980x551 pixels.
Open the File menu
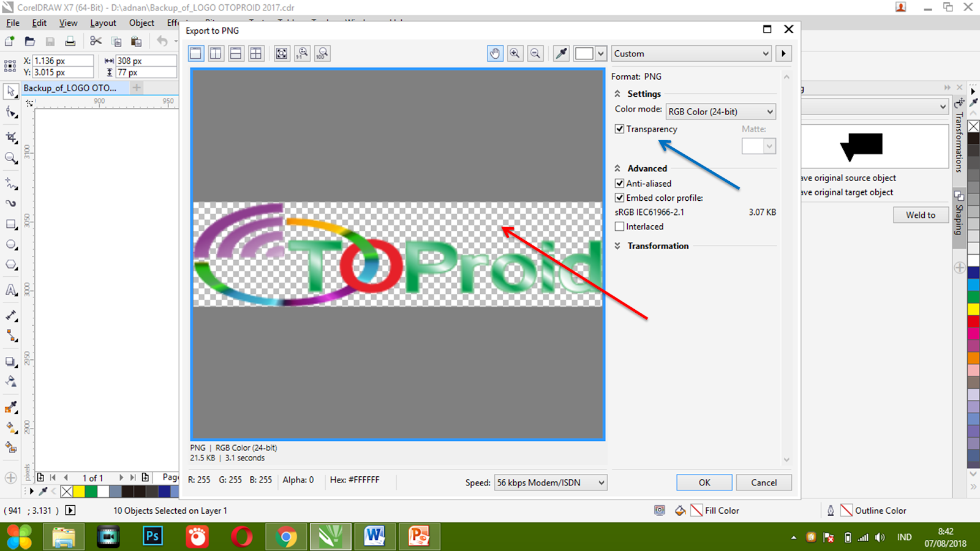(13, 23)
